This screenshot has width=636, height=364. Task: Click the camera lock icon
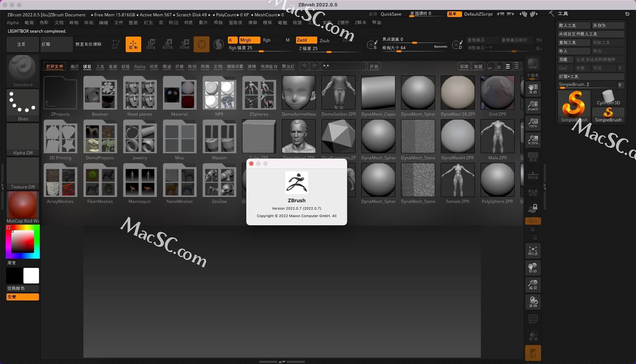pos(533,208)
